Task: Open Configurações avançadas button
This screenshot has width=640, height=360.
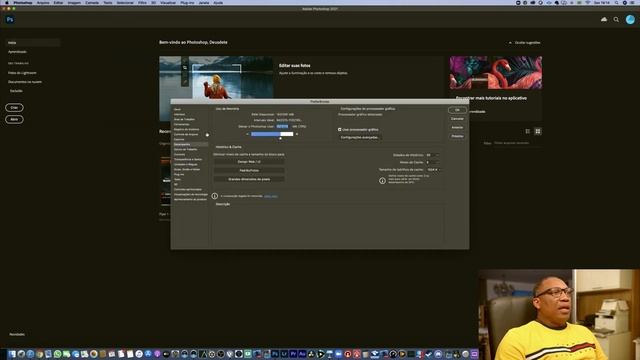Action: [x=360, y=138]
